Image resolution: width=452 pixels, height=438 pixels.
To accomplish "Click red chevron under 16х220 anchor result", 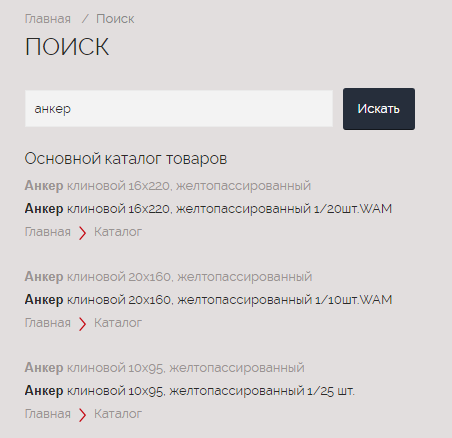I will click(x=82, y=233).
